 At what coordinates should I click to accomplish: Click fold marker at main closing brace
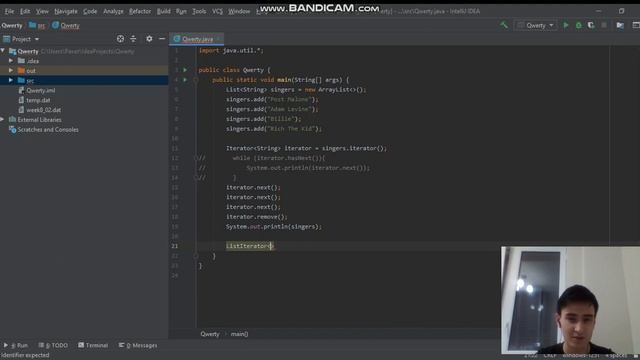[196, 256]
